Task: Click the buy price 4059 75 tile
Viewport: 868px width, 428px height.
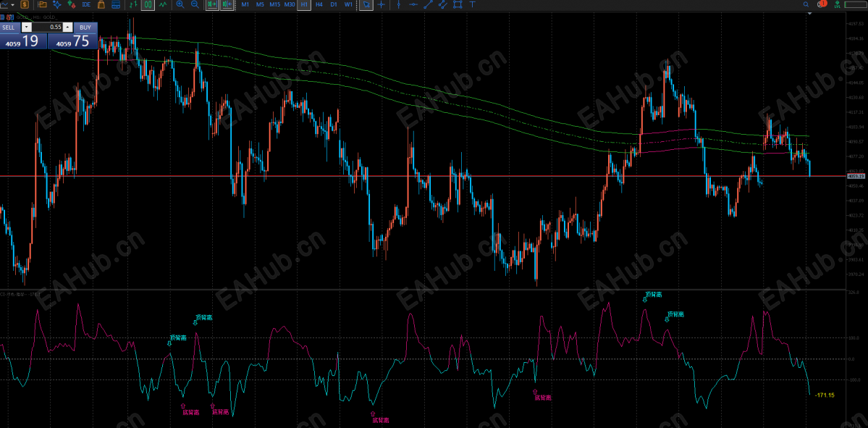Action: [72, 41]
